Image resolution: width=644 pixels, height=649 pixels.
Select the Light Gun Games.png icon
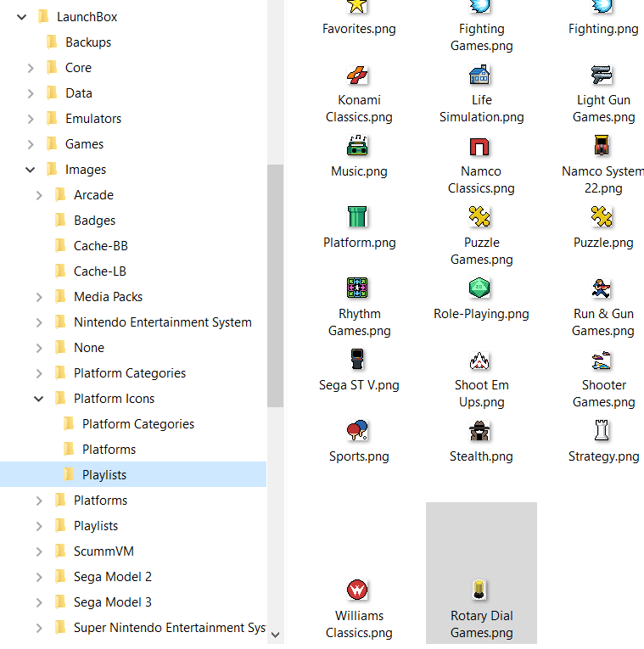click(602, 76)
